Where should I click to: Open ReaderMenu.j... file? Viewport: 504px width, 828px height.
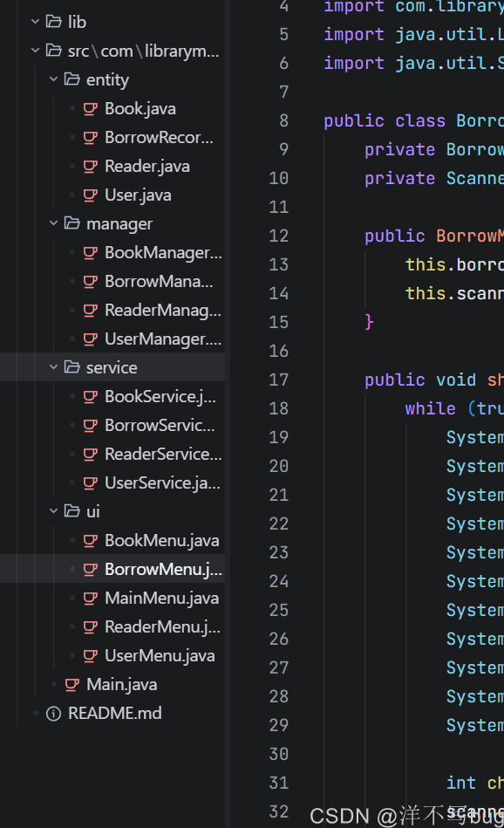(x=162, y=626)
